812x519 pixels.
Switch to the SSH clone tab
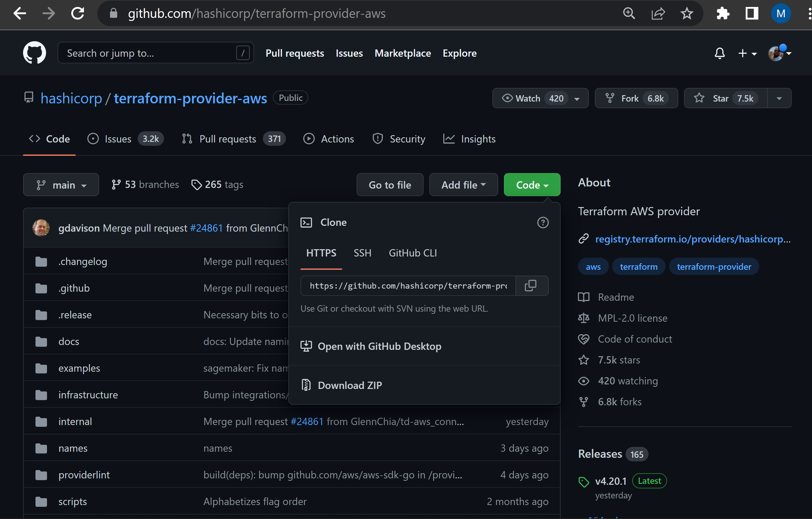tap(363, 253)
